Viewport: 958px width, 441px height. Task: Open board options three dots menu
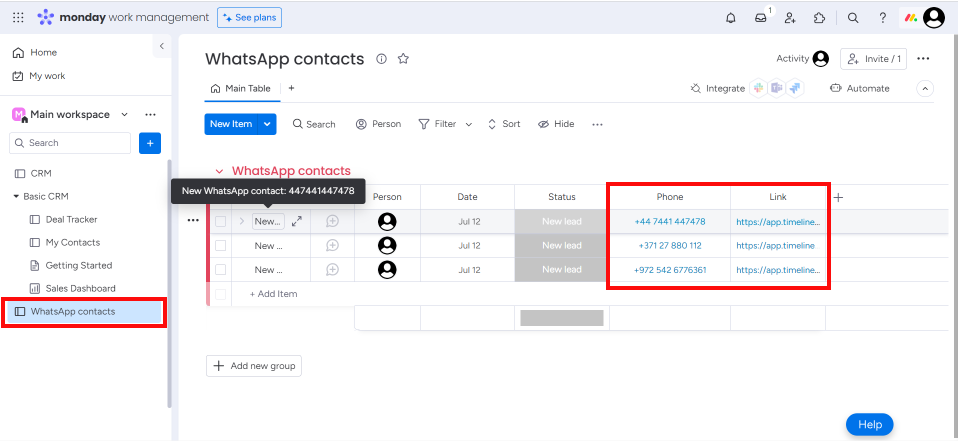923,59
